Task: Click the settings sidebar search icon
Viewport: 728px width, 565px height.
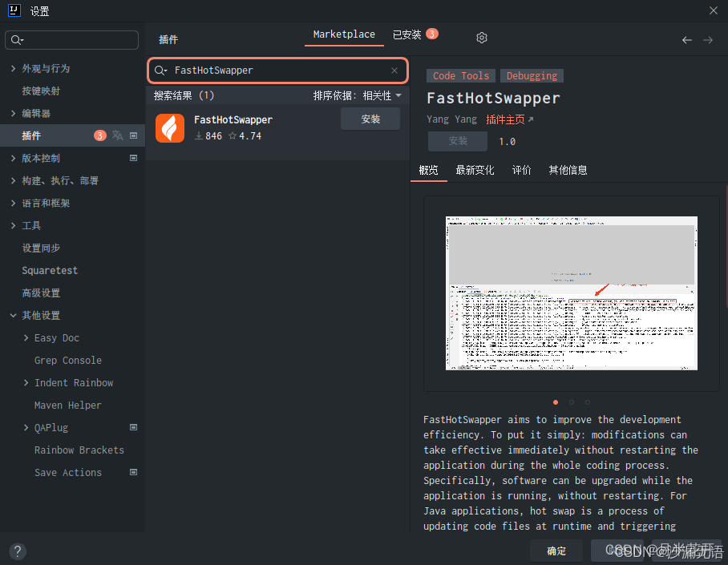Action: point(17,40)
